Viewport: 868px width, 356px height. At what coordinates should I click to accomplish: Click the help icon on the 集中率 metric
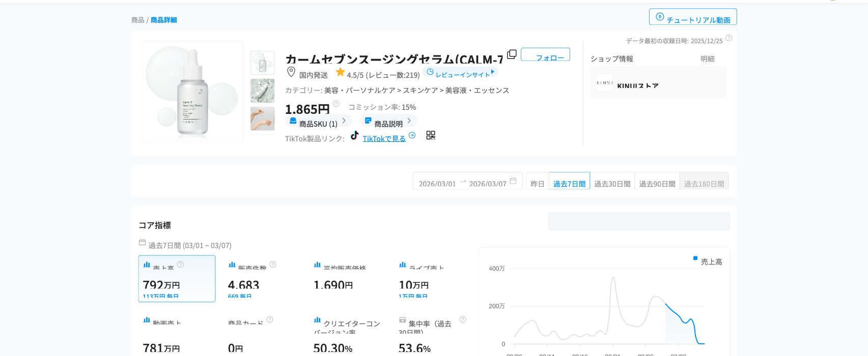pos(463,319)
